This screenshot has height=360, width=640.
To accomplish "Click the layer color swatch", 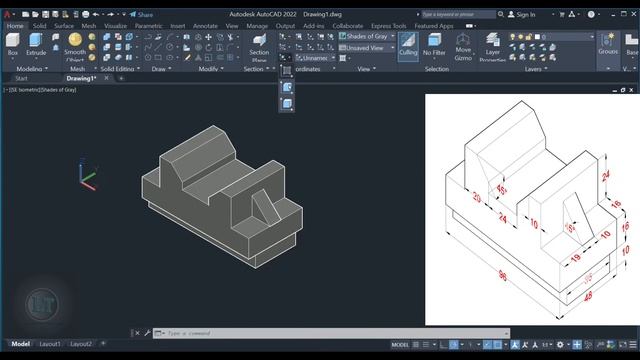I will pyautogui.click(x=537, y=37).
